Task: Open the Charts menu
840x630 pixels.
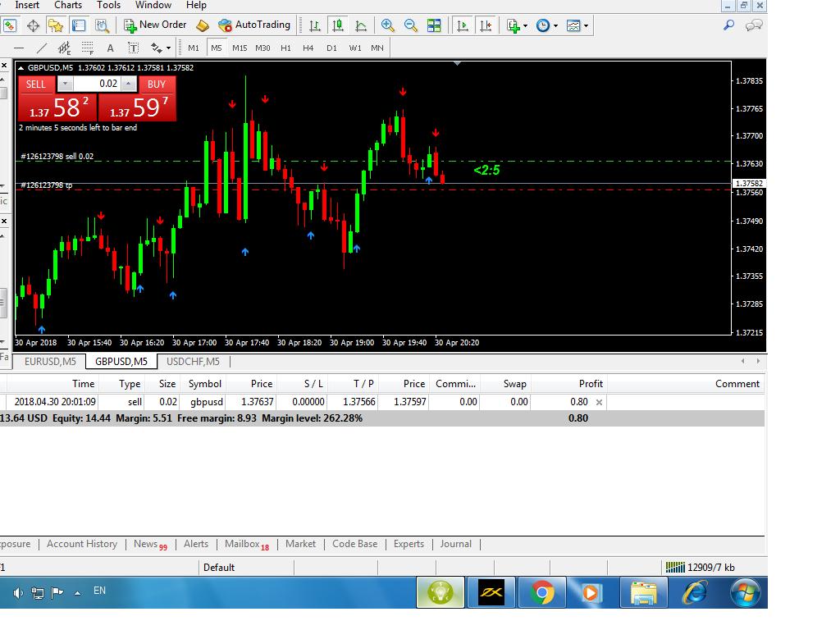Action: coord(68,6)
